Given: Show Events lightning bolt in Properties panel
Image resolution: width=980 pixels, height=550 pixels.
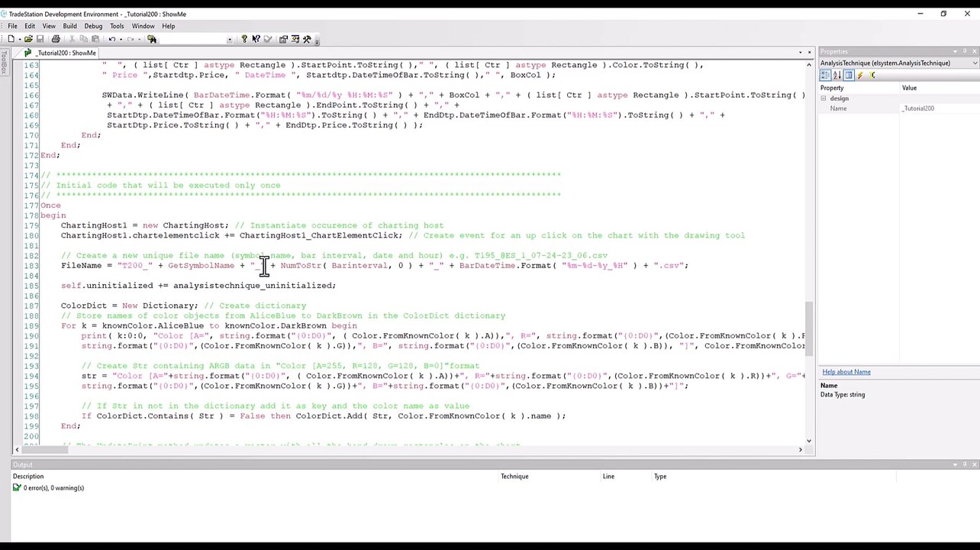Looking at the screenshot, I should click(x=860, y=75).
